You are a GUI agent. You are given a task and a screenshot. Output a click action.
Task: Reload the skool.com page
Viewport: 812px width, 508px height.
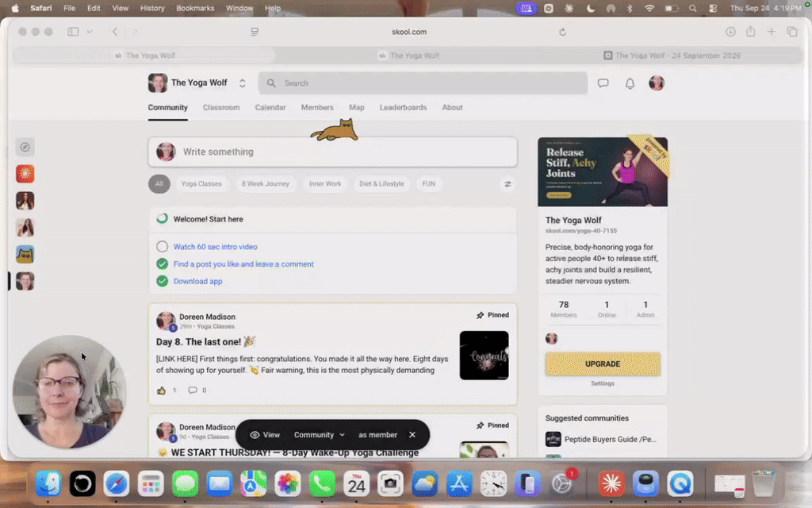pos(562,32)
